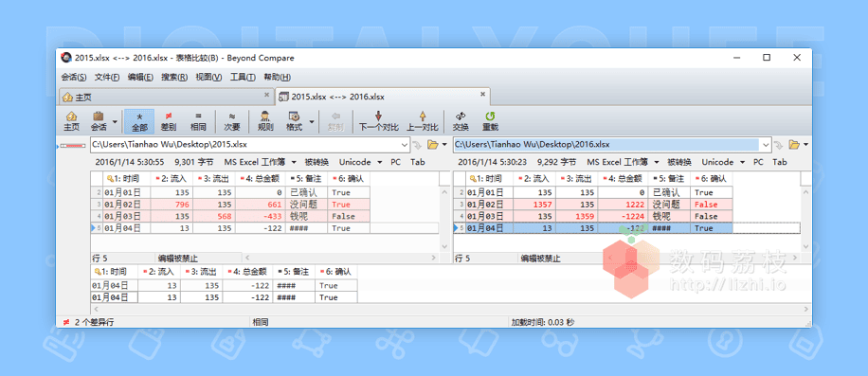Open the 会话(S) menu
This screenshot has height=376, width=868.
tap(74, 77)
